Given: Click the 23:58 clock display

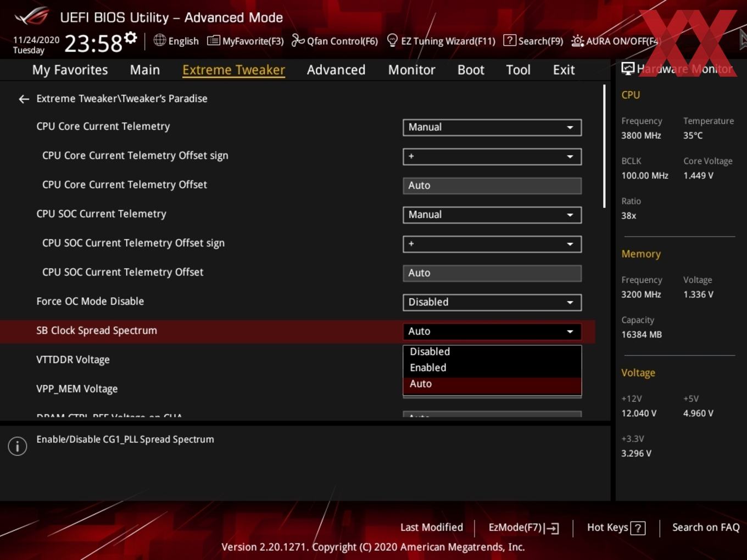Looking at the screenshot, I should tap(93, 43).
